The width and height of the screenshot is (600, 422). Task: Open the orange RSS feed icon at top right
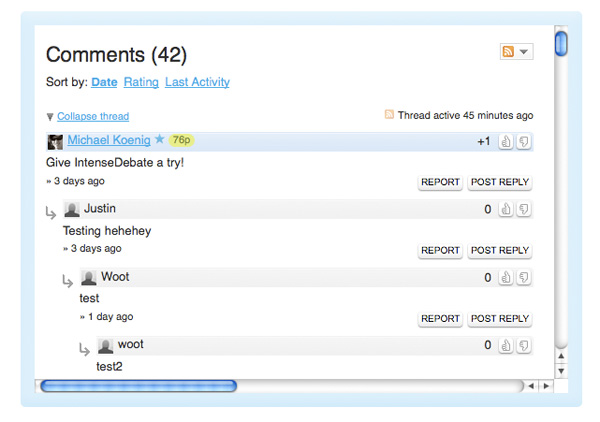(x=508, y=51)
